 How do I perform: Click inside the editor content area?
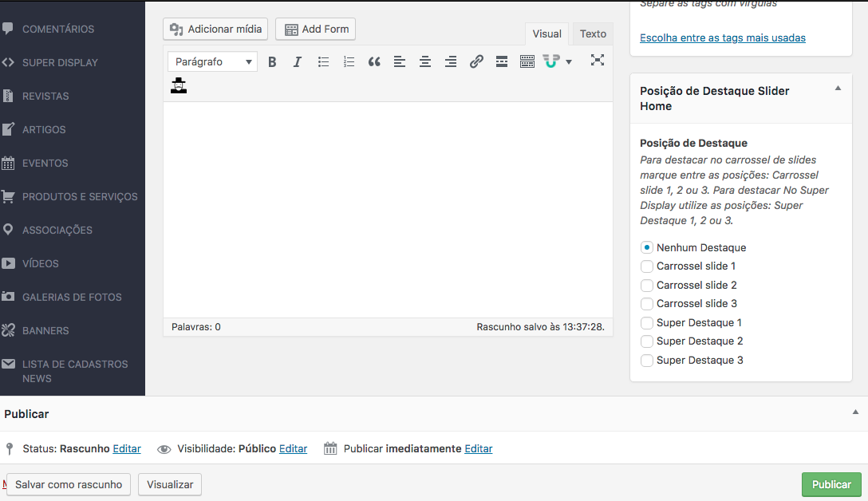point(388,209)
